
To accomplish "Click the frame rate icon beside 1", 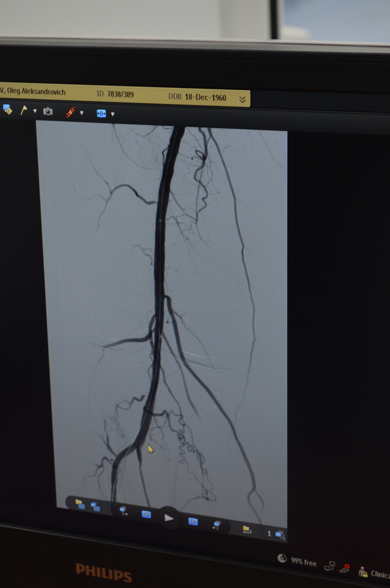I will click(280, 535).
